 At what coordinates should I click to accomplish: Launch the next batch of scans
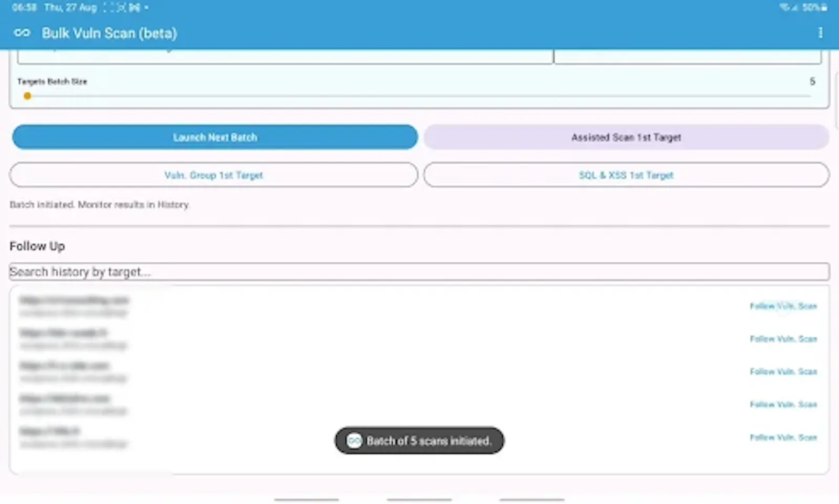[215, 137]
